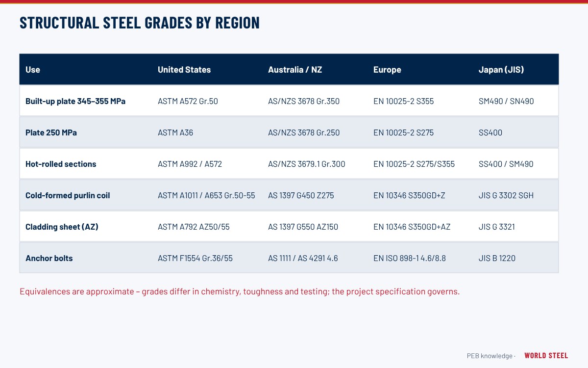Click the 'JIS B 1220' cell
Image resolution: width=588 pixels, height=368 pixels.
click(x=497, y=258)
